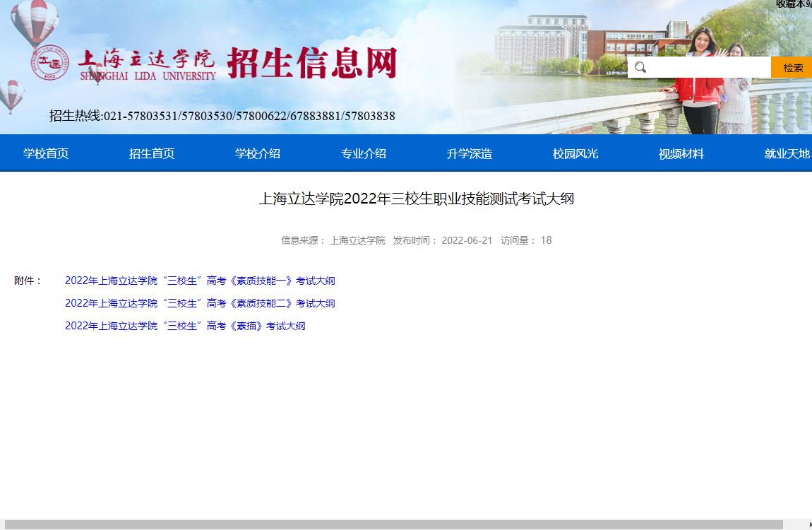Go to 专业介绍 menu item

tap(364, 153)
